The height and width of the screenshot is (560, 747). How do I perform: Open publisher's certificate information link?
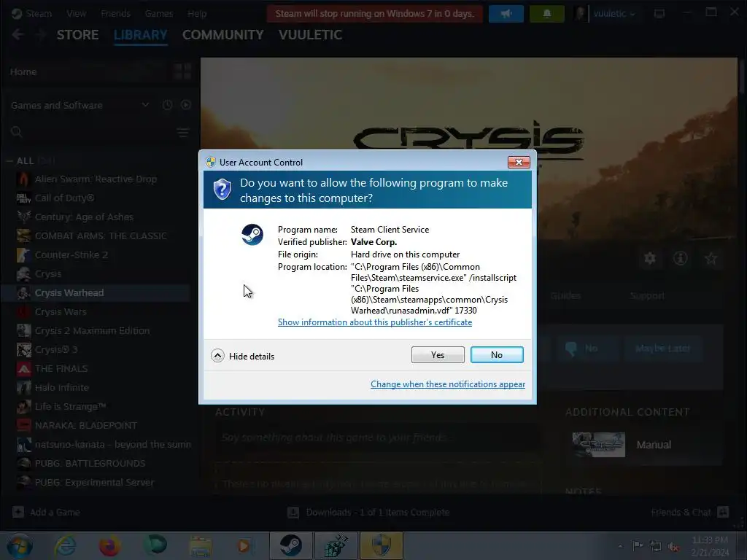374,322
